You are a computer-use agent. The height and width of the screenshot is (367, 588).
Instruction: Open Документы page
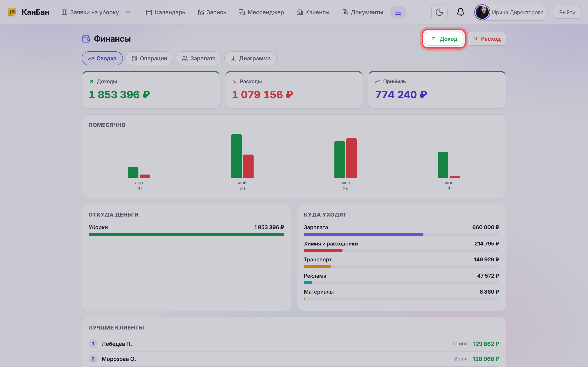tap(363, 12)
